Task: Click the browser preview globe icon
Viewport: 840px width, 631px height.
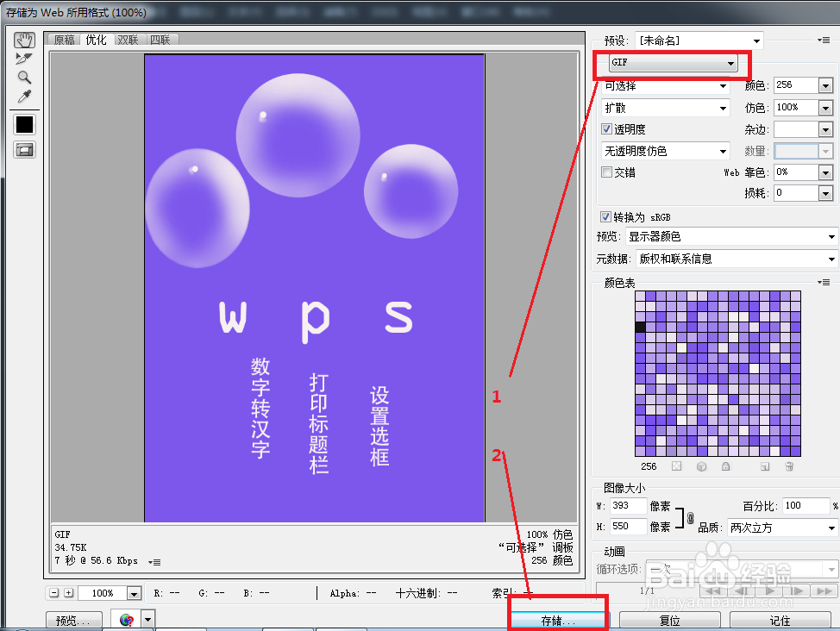Action: pos(127,620)
